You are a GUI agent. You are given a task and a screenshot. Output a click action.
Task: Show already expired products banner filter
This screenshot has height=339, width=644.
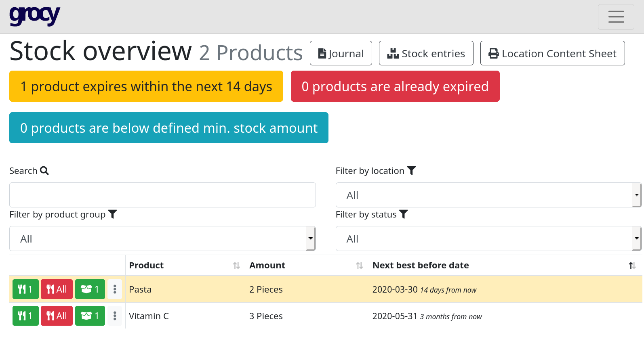pos(395,86)
